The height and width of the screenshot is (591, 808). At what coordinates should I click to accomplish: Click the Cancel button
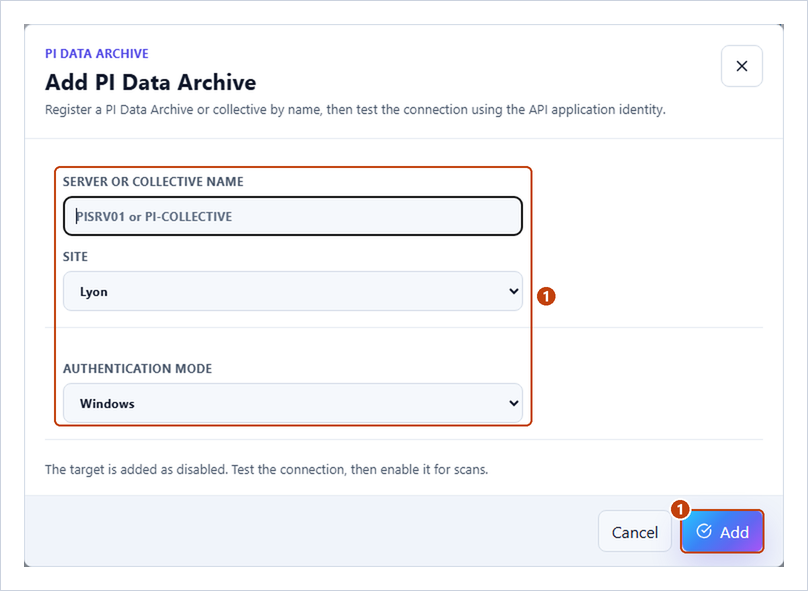pyautogui.click(x=635, y=531)
